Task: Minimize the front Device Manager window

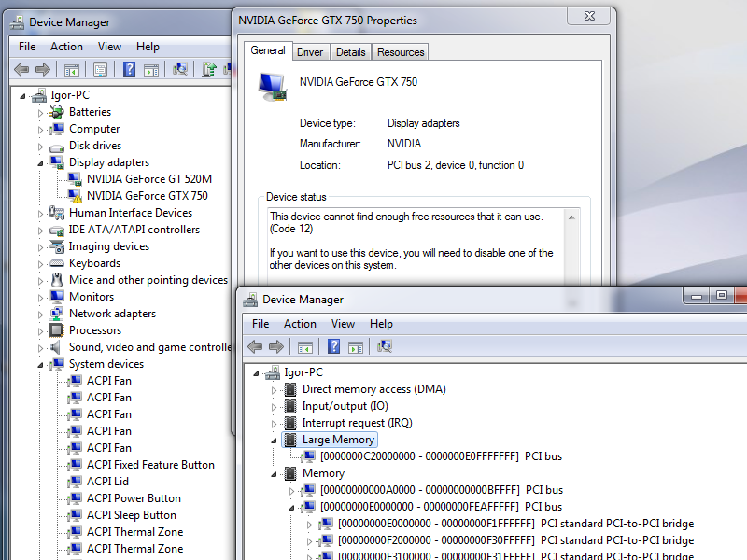Action: (x=697, y=296)
